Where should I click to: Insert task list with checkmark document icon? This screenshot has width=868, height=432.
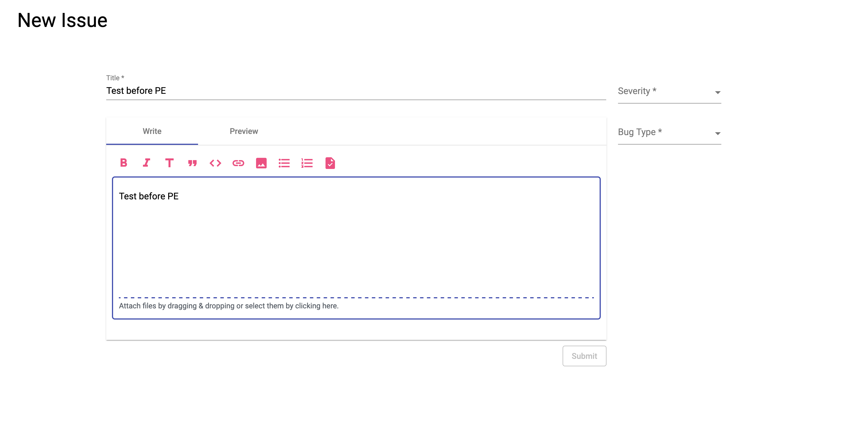(330, 163)
